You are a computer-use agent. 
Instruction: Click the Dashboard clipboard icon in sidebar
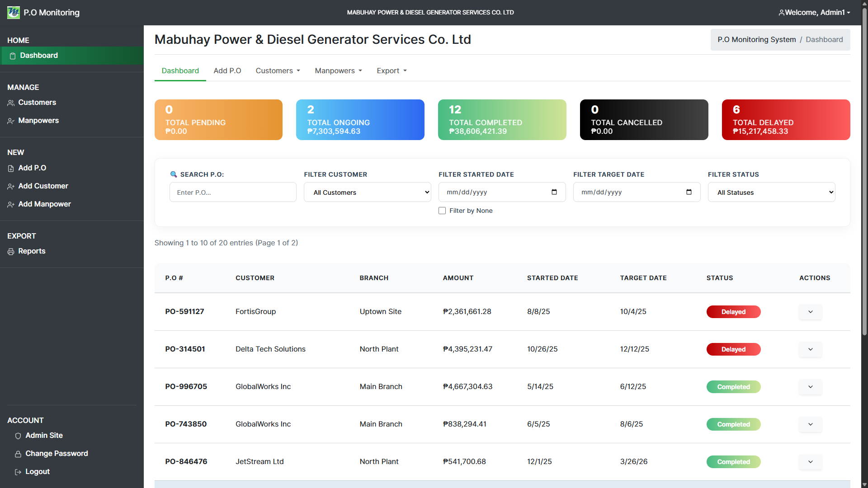point(13,56)
